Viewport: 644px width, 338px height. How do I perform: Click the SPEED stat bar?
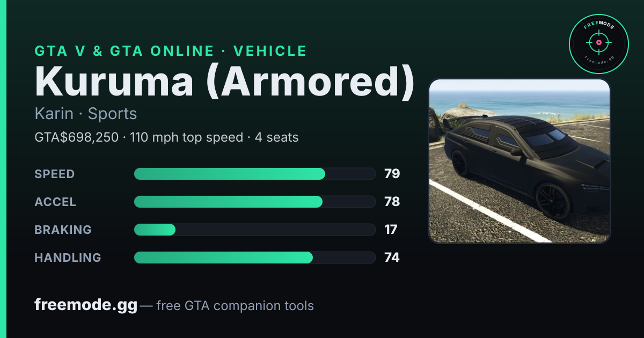(254, 174)
